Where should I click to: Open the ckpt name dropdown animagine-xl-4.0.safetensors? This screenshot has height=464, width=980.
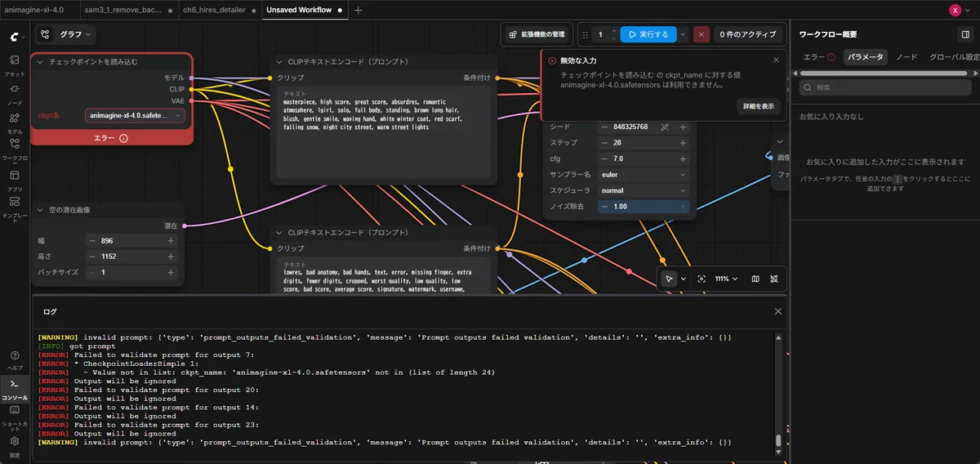coord(135,116)
